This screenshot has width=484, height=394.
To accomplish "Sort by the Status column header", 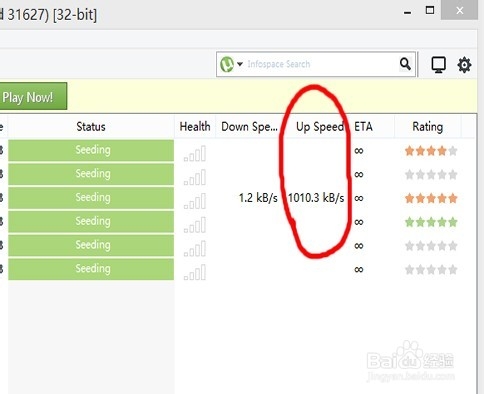I will click(x=91, y=127).
